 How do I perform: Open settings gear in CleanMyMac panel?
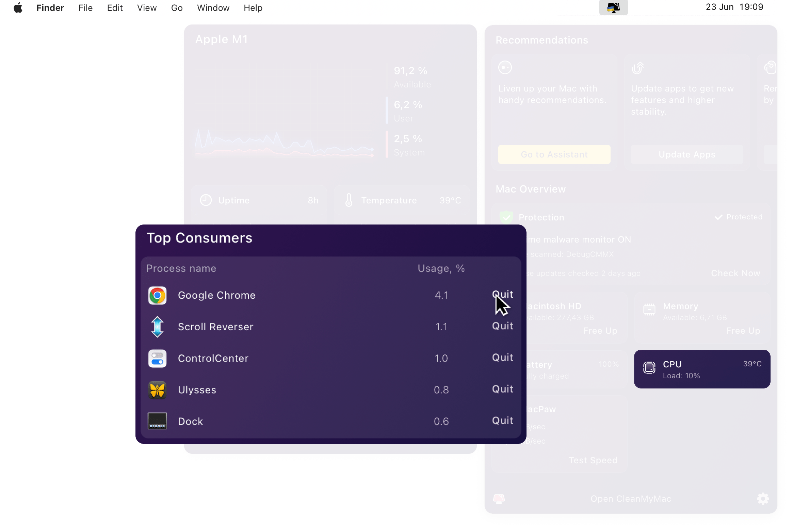(763, 499)
